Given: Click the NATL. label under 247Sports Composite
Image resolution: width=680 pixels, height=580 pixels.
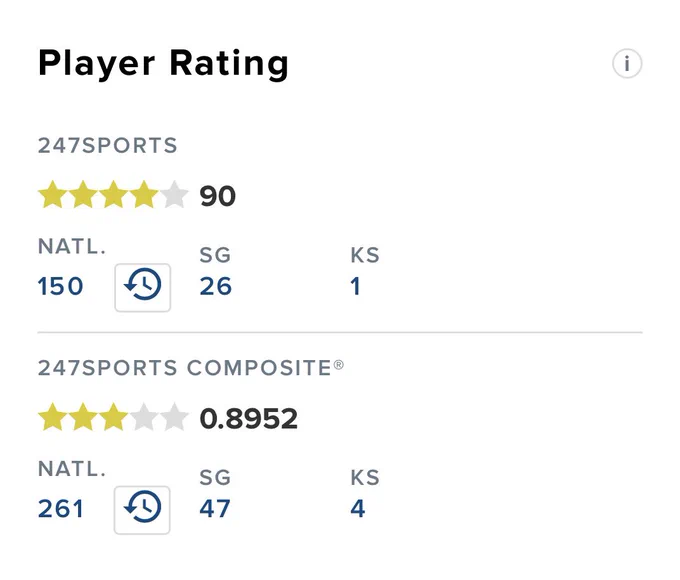Looking at the screenshot, I should point(72,469).
